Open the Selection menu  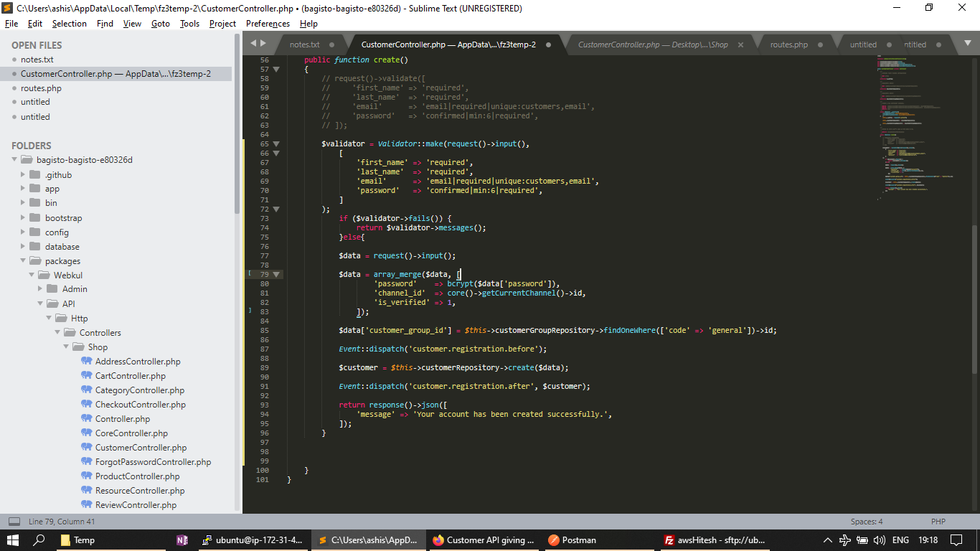coord(69,24)
